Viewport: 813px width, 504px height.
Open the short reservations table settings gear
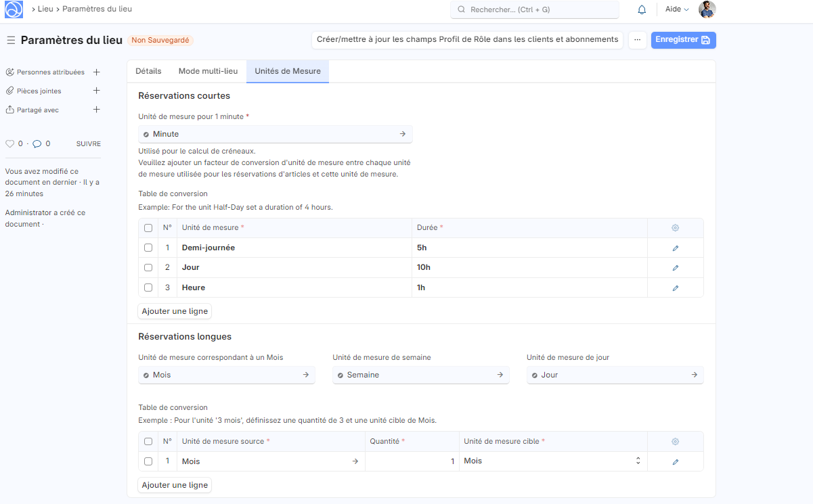coord(675,228)
